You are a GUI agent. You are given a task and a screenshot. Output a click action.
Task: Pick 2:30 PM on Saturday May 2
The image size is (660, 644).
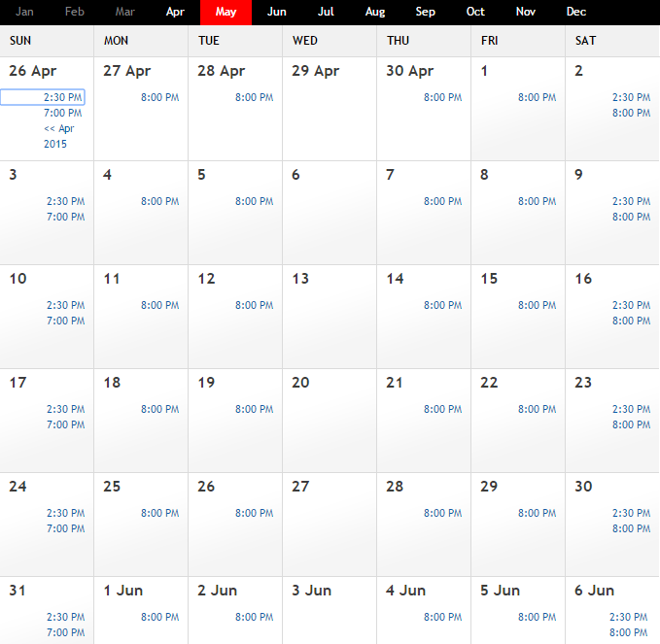pos(632,97)
